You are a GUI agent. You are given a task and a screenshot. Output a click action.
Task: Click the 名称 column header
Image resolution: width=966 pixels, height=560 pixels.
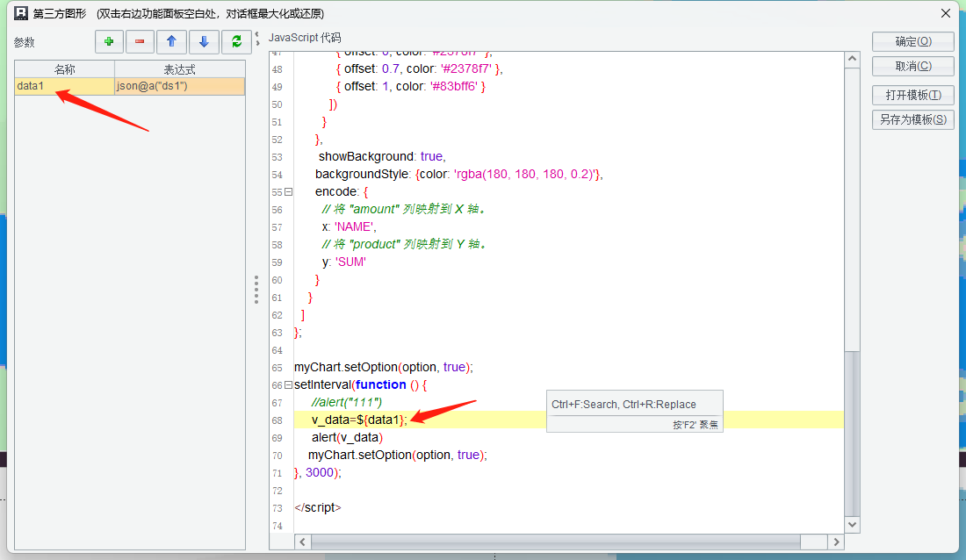(x=65, y=69)
